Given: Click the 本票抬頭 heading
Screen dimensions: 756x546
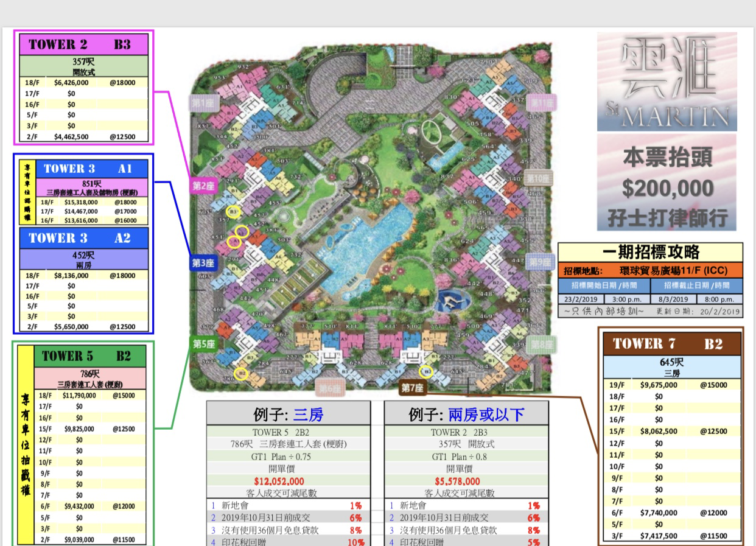Looking at the screenshot, I should click(x=667, y=158).
